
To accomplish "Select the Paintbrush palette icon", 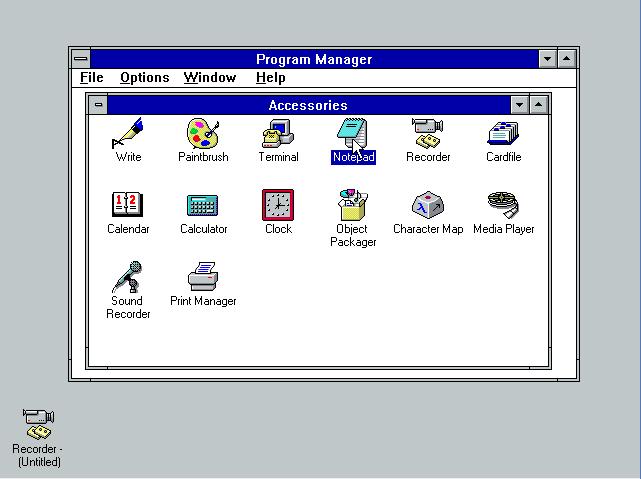I will [203, 133].
